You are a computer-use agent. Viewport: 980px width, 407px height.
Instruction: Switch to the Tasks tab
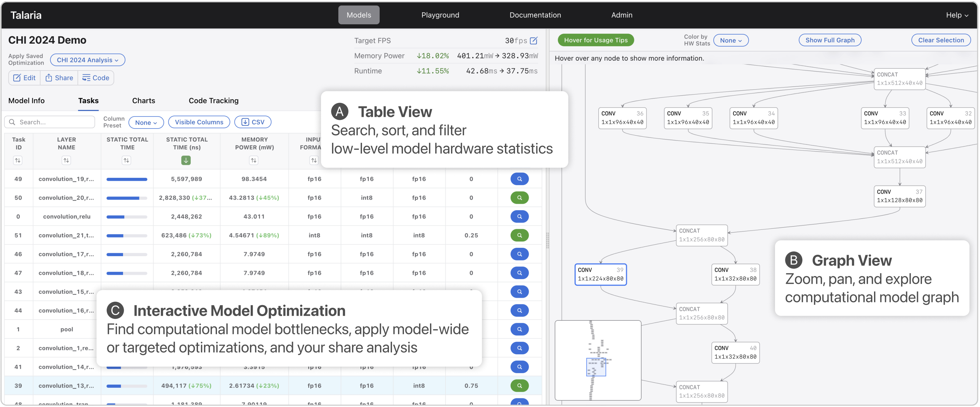pos(88,101)
